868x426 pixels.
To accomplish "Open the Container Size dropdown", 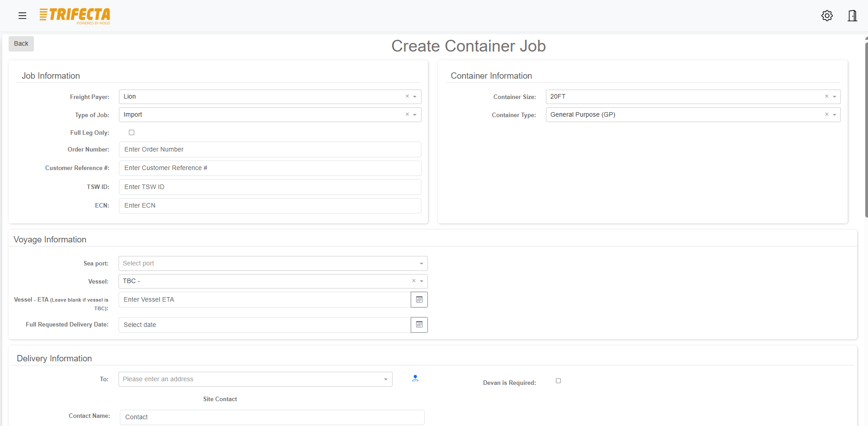I will (835, 97).
